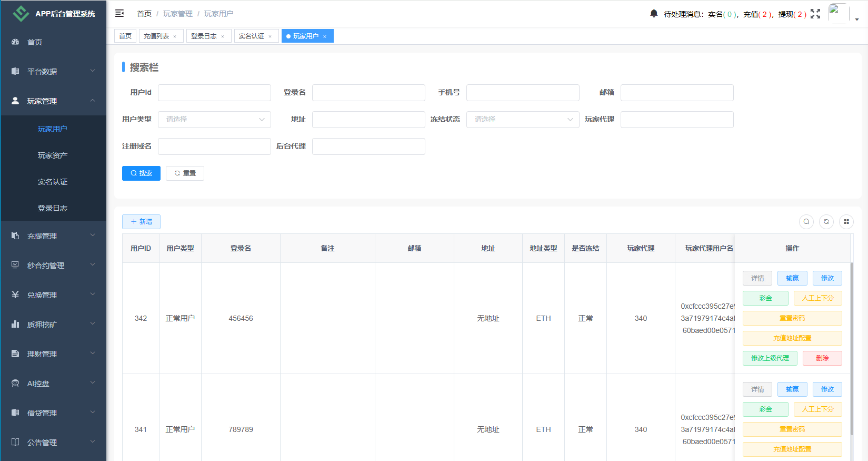Switch to the 首页 page tab
This screenshot has height=461, width=868.
[x=125, y=36]
